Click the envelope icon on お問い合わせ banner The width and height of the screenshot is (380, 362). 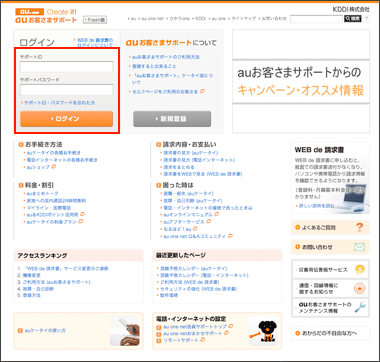point(359,247)
